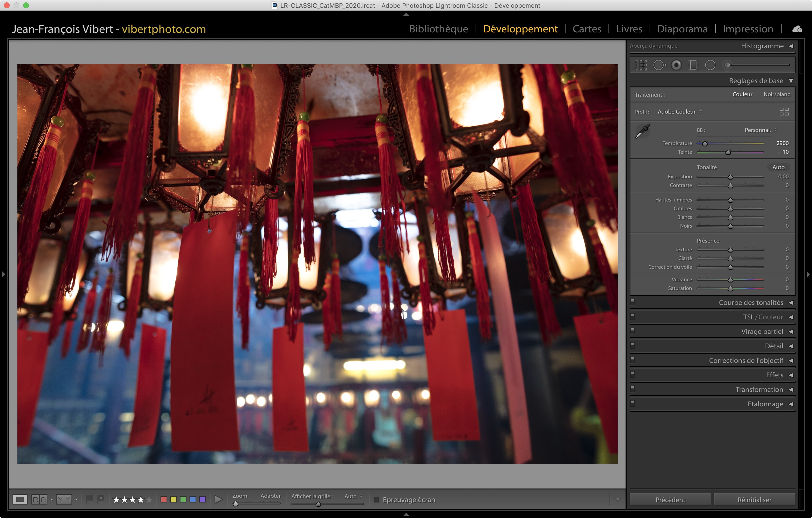The image size is (812, 518).
Task: Switch treatment to Noir/blanc
Action: [x=776, y=94]
